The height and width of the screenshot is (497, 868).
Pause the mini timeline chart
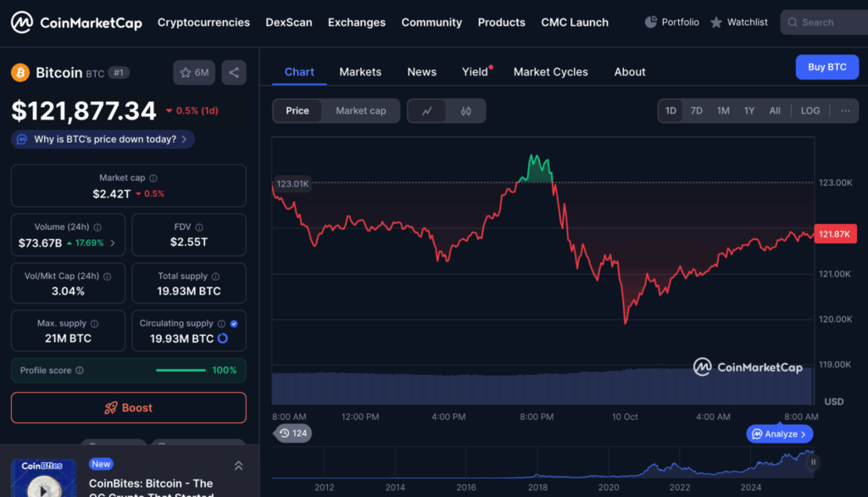point(813,462)
